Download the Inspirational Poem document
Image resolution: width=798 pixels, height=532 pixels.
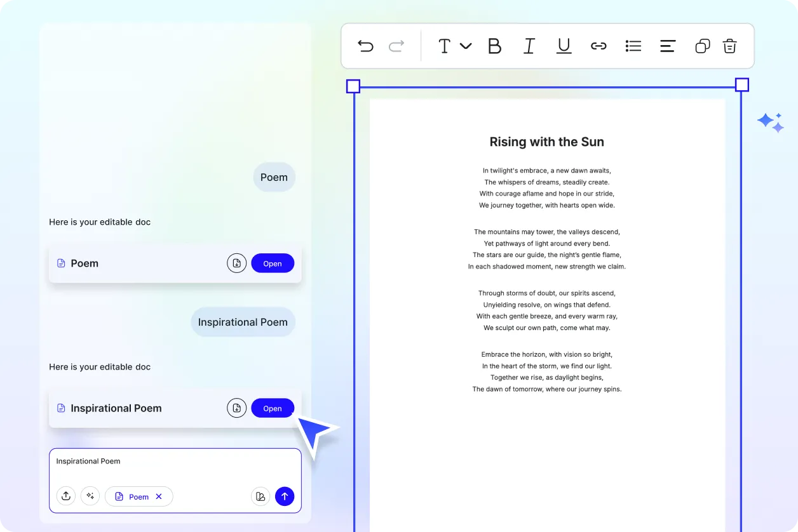click(x=236, y=408)
